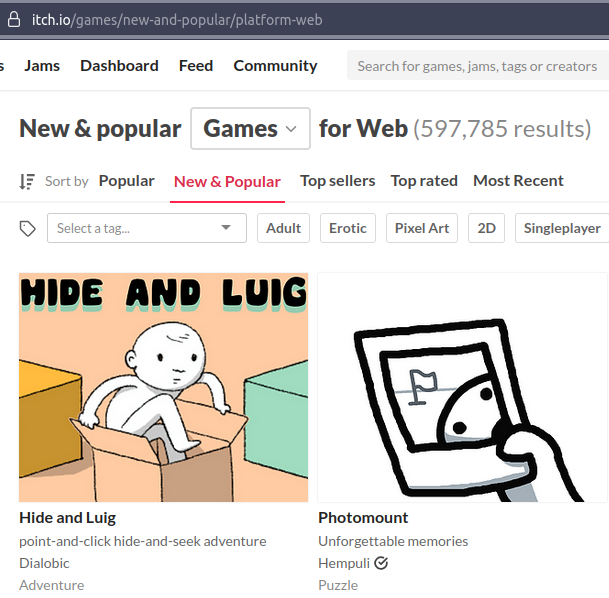
Task: Click the 'for Web' heading text
Action: (x=363, y=129)
